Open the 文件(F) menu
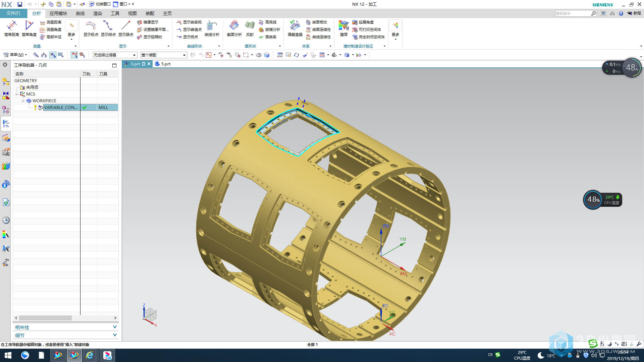Image resolution: width=644 pixels, height=362 pixels. (13, 13)
